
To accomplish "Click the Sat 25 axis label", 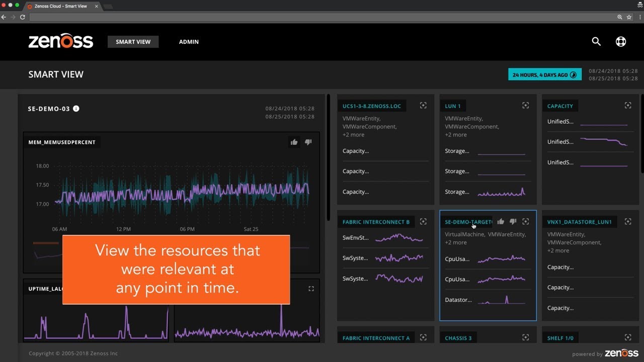I will coord(251,229).
